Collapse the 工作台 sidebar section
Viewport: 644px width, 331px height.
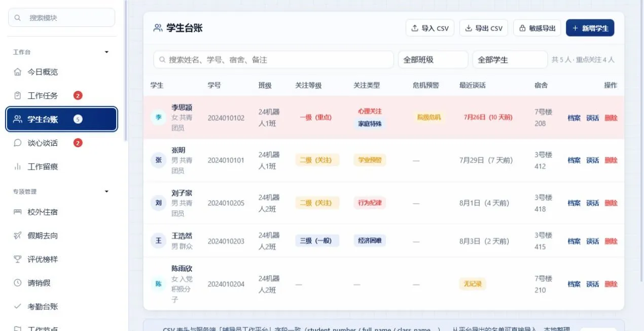click(x=106, y=52)
